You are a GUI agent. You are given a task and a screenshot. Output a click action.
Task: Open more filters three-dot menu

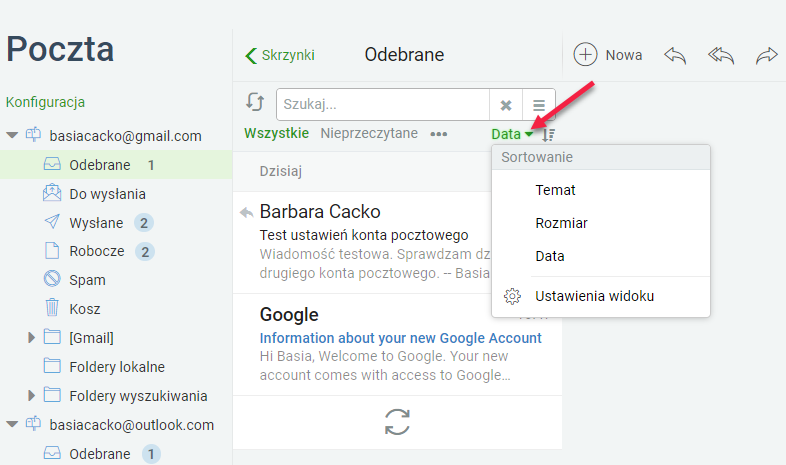[439, 134]
